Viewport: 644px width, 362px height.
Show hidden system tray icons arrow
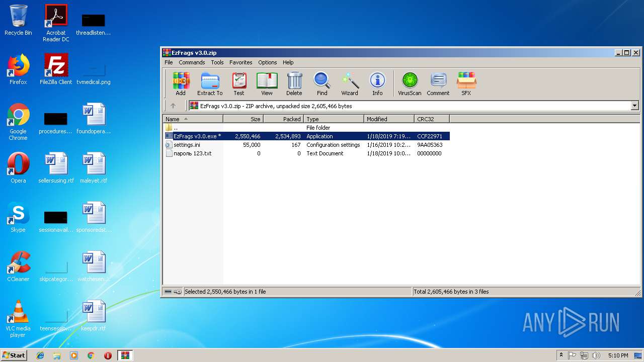pos(561,355)
